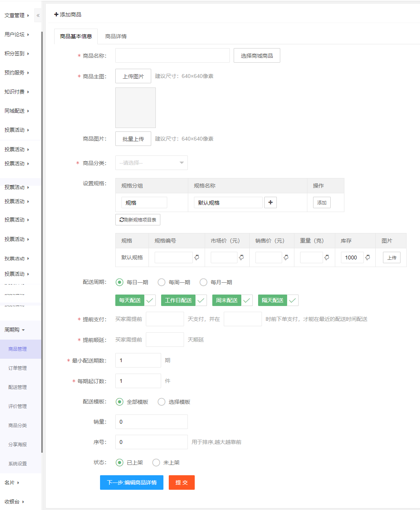420x510 pixels.
Task: Collapse sidebar with the double-arrow icon
Action: (x=38, y=15)
